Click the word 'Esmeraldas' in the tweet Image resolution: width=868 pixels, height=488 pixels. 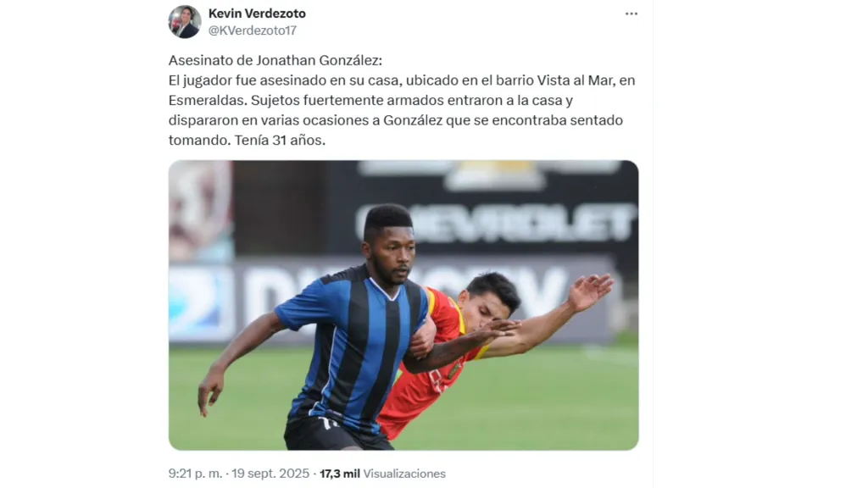[x=207, y=100]
